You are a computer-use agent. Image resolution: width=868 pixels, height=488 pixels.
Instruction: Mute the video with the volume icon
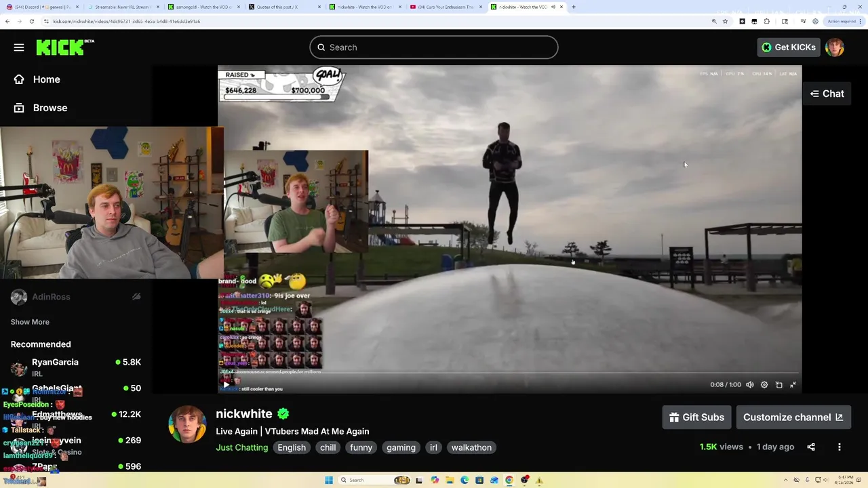click(750, 385)
